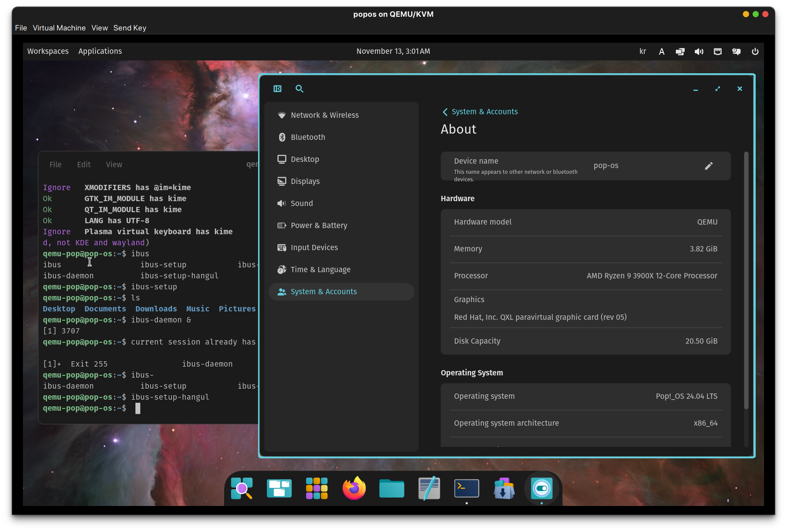Select the Sound settings page
Viewport: 787px width, 532px height.
pos(341,203)
